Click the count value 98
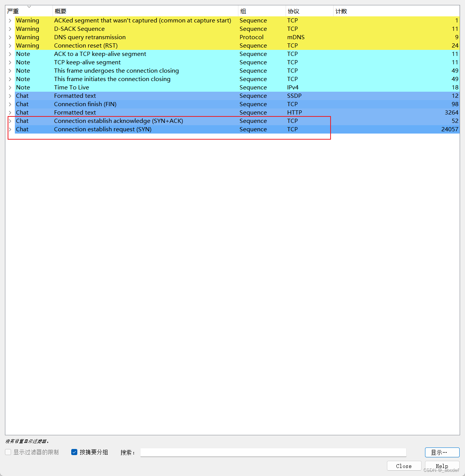This screenshot has height=476, width=465. (455, 104)
